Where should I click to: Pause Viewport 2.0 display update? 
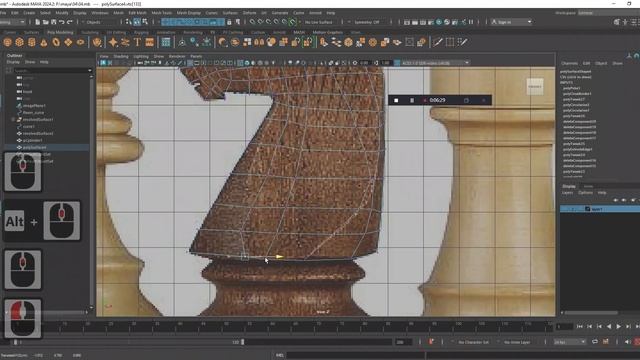point(471,22)
